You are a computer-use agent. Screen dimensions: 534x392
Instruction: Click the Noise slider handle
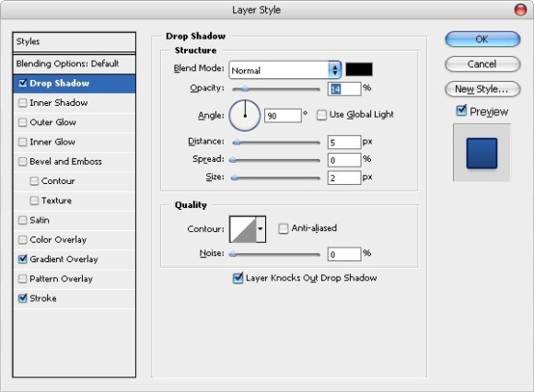coord(233,254)
